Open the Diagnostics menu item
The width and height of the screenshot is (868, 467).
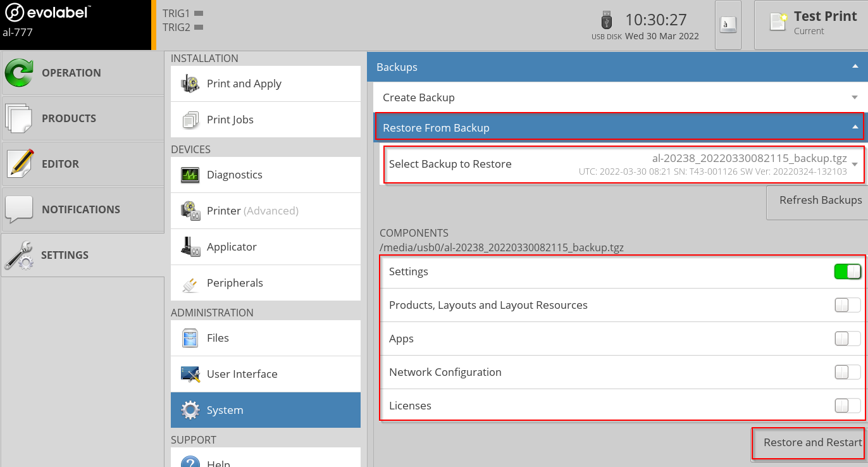pos(266,175)
